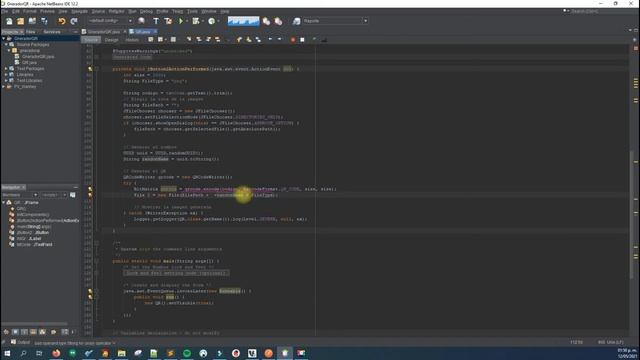Open Windows taskbar search
Screen dimensions: 640x360
(x=23, y=353)
